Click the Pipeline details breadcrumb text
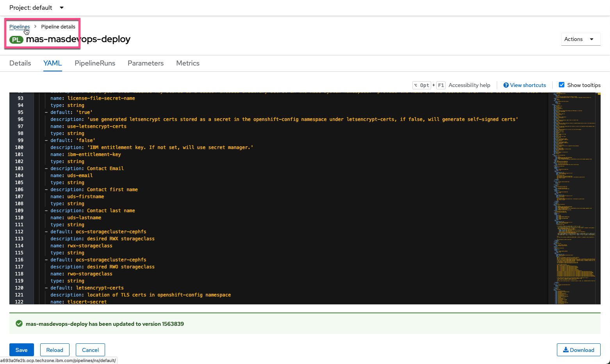Image resolution: width=610 pixels, height=364 pixels. pyautogui.click(x=58, y=27)
